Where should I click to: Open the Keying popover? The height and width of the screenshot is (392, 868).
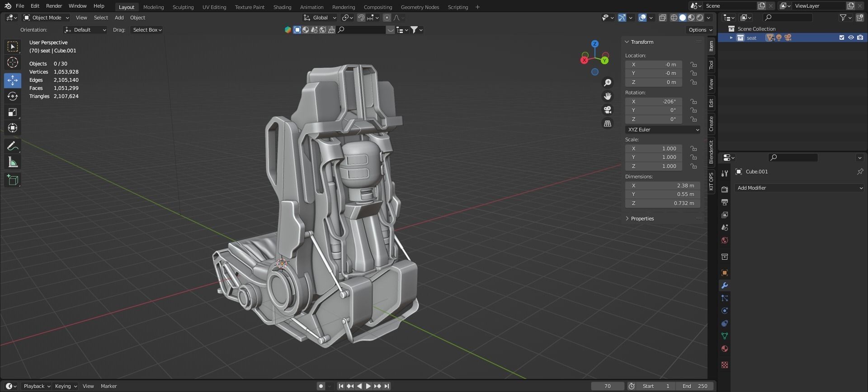coord(66,386)
